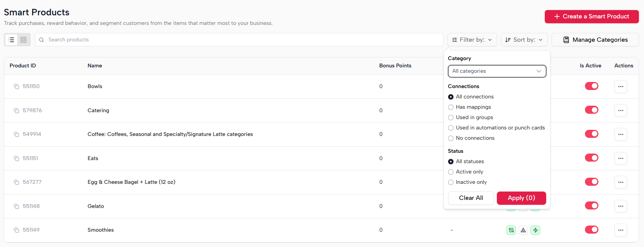
Task: Toggle active status for Gelato
Action: [591, 206]
